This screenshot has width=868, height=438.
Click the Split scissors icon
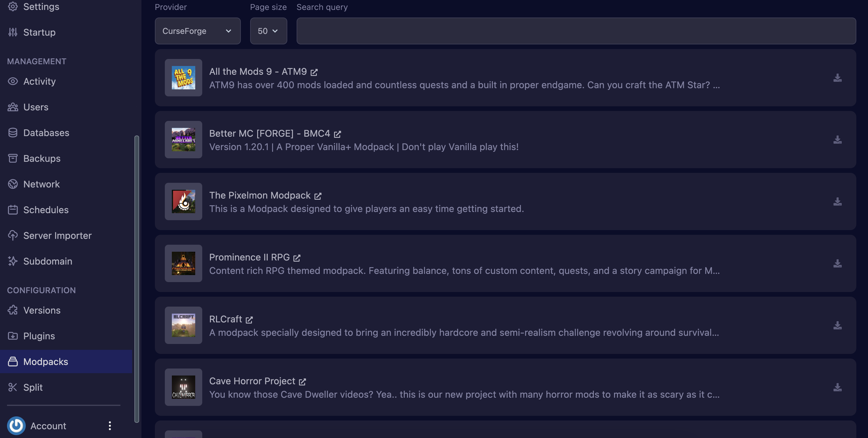pos(13,387)
